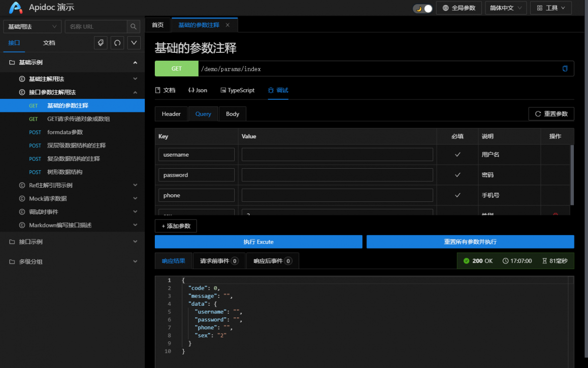Open the 简体中文 language dropdown
Image resolution: width=588 pixels, height=368 pixels.
[x=506, y=8]
